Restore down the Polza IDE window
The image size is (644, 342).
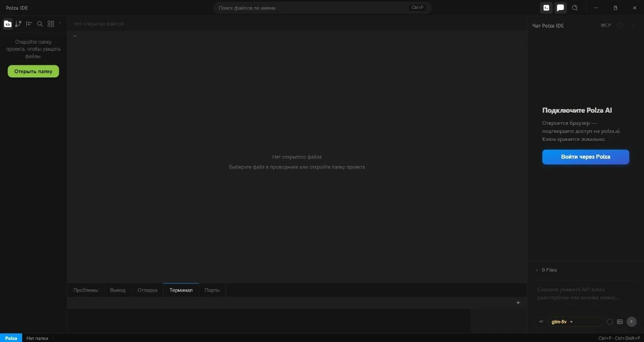615,8
